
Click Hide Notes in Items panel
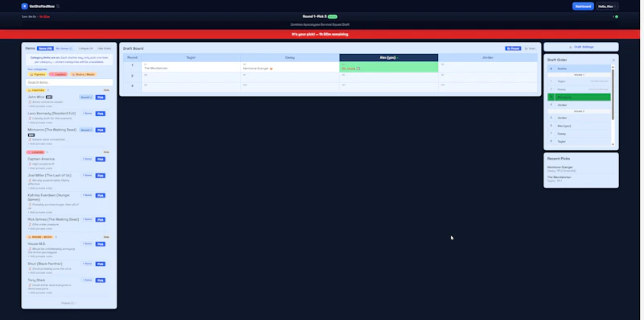point(105,48)
